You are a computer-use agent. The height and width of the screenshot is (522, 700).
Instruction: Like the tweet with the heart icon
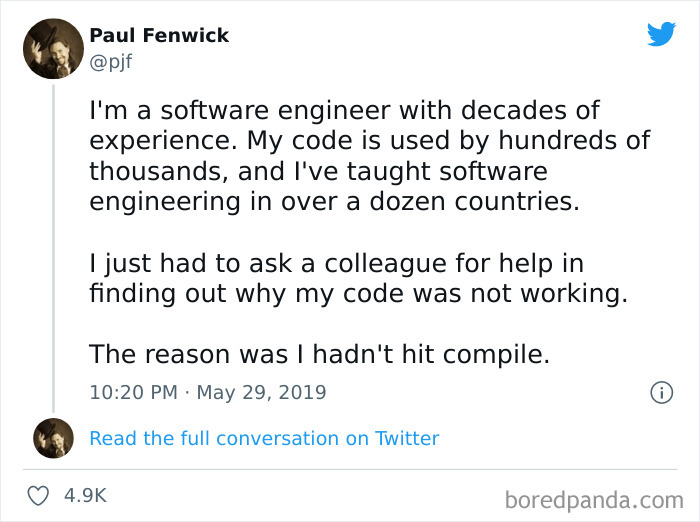point(38,496)
